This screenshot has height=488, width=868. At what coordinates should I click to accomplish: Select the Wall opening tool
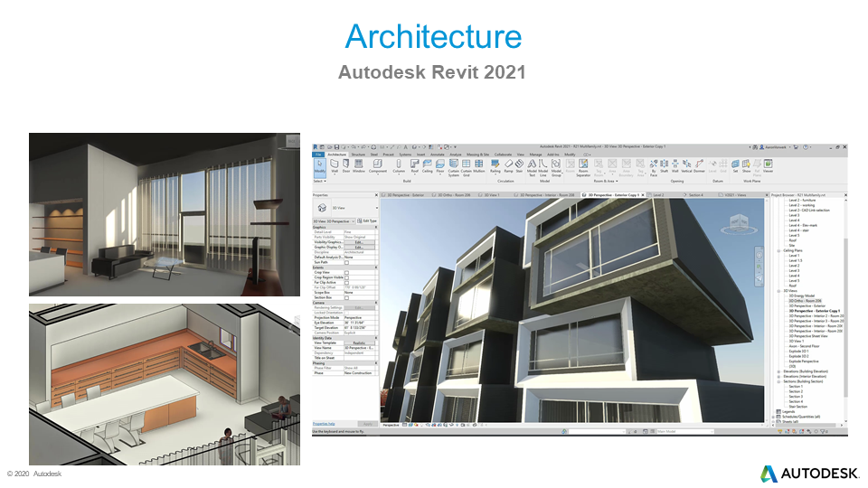point(675,166)
